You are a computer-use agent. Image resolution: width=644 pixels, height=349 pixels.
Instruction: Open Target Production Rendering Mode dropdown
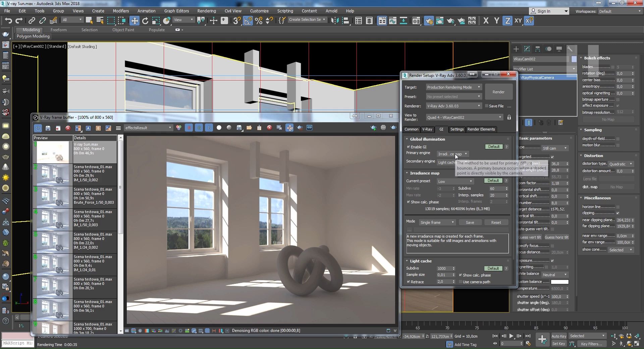(x=454, y=87)
